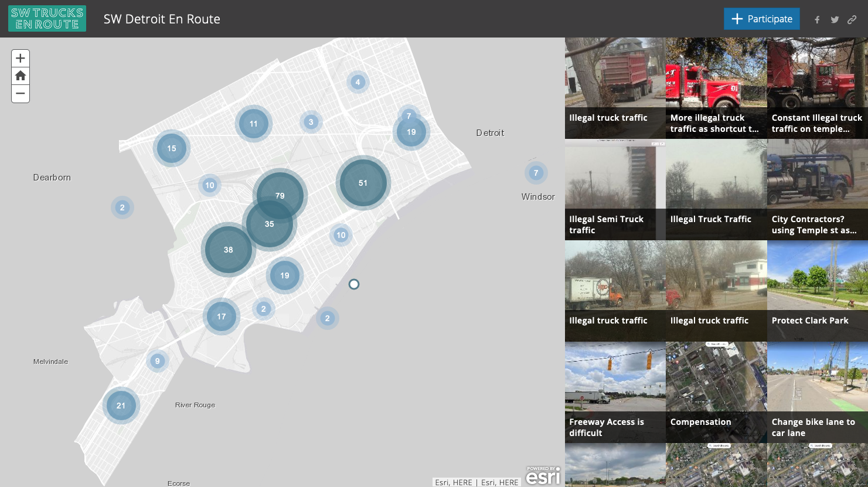The height and width of the screenshot is (487, 868).
Task: Open Change bike lane to car lane
Action: click(817, 392)
